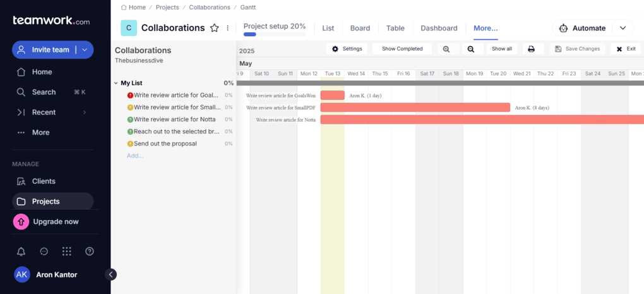Open the Invite team dropdown arrow
The image size is (644, 294).
[x=85, y=50]
